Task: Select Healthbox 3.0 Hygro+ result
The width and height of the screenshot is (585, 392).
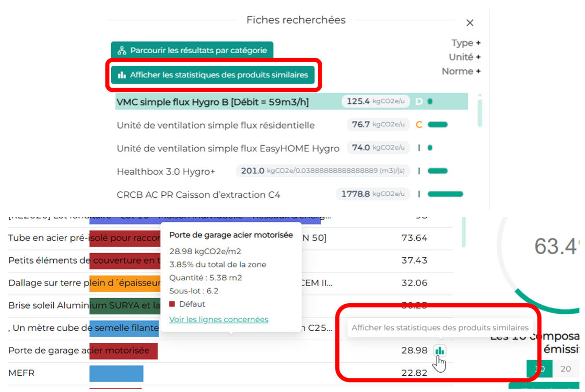Action: pyautogui.click(x=166, y=172)
